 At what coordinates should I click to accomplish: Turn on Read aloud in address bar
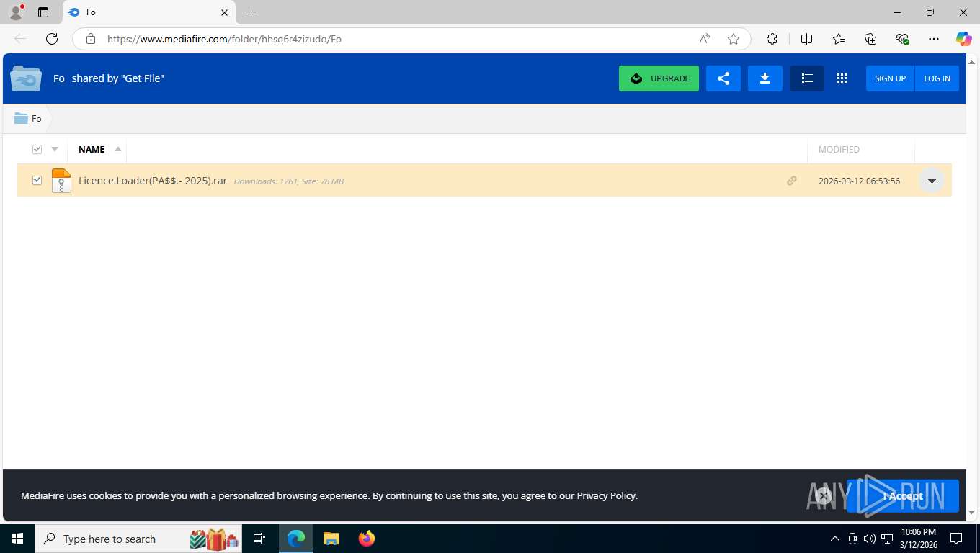coord(705,39)
